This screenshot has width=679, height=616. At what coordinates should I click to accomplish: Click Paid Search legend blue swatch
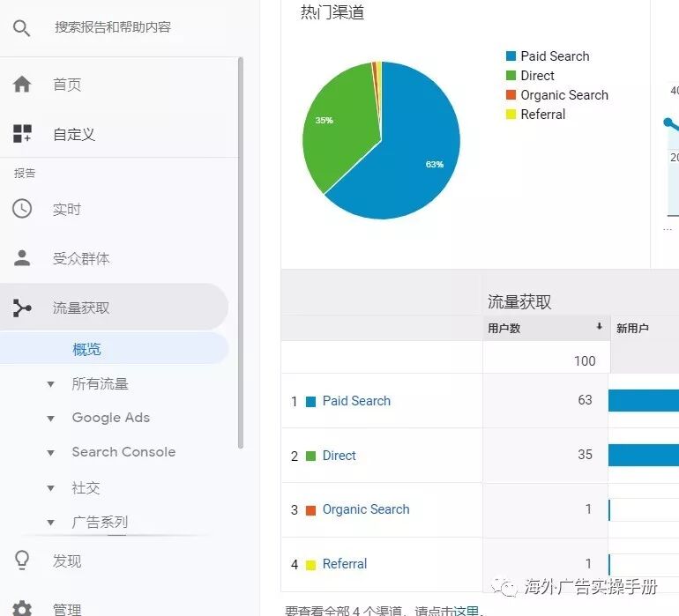click(x=511, y=56)
